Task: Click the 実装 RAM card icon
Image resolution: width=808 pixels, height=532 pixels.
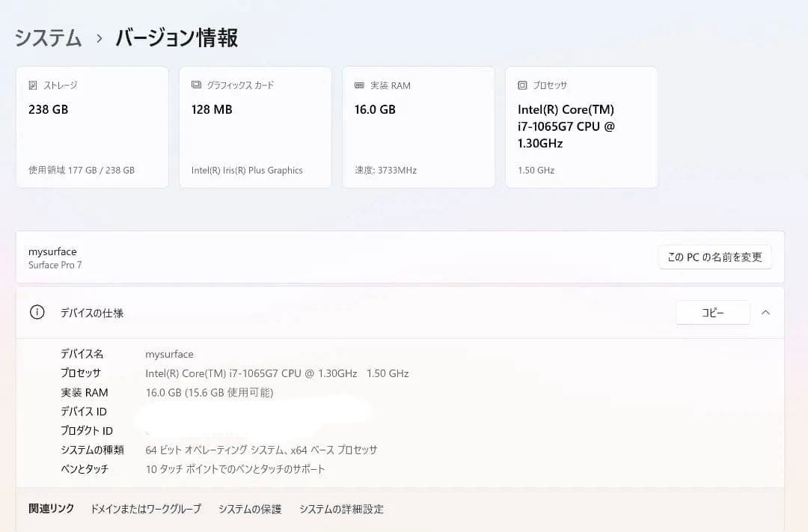Action: 358,85
